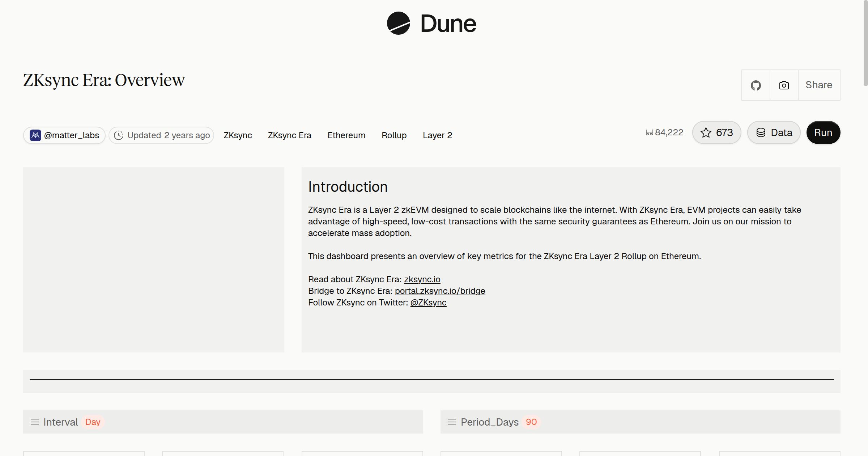Open the Period_Days parameter list icon
Screen dimensions: 868x456
coord(452,422)
